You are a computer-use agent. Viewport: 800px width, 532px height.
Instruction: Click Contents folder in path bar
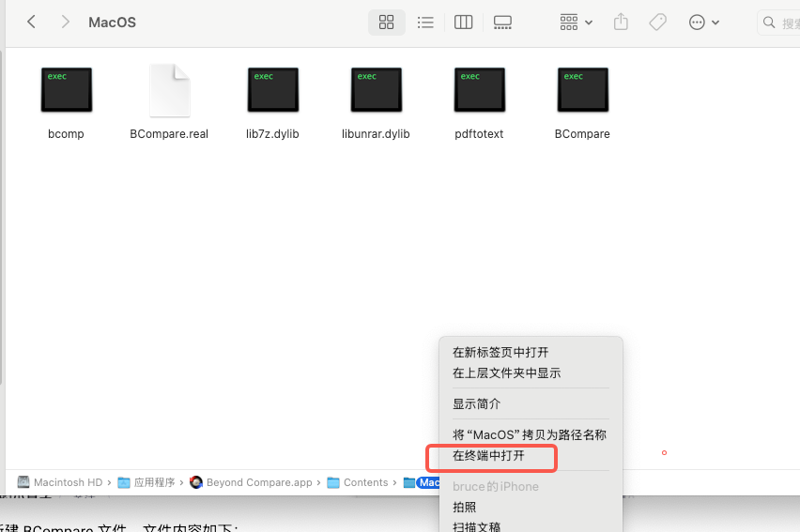(x=358, y=482)
